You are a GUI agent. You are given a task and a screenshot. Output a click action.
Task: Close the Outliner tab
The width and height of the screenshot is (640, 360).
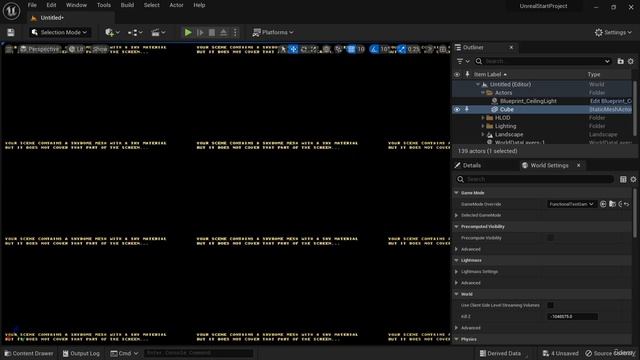[x=511, y=47]
